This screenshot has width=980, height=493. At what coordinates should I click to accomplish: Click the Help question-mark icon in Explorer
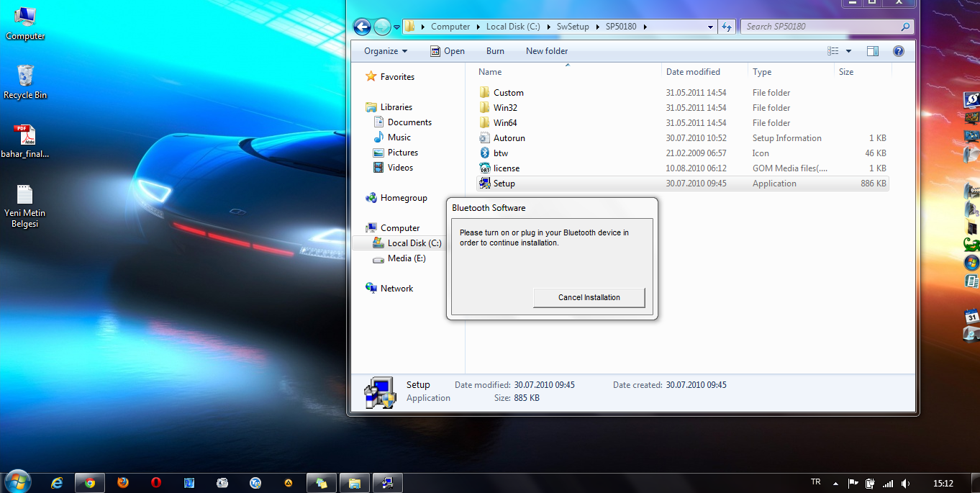coord(898,50)
